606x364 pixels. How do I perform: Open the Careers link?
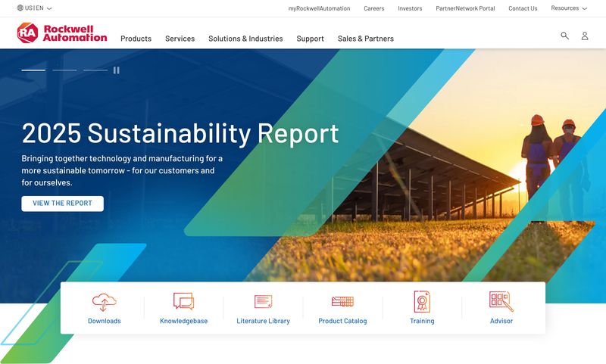tap(374, 8)
